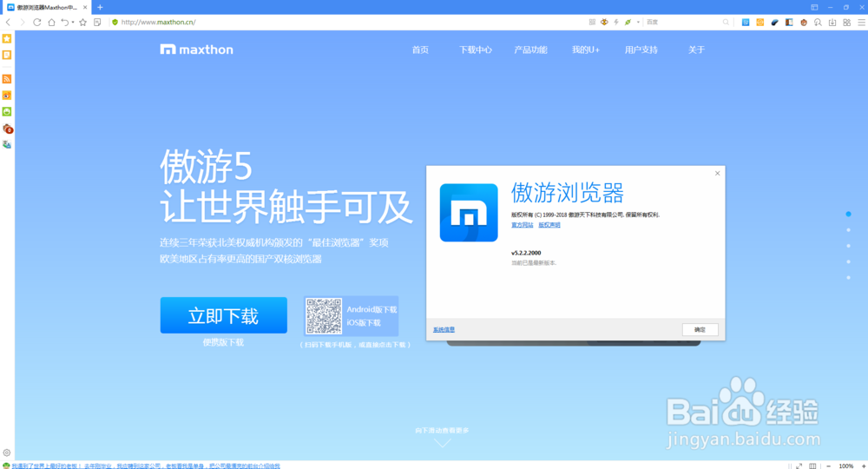Zoom out with the minus in status bar
868x469 pixels.
[828, 466]
